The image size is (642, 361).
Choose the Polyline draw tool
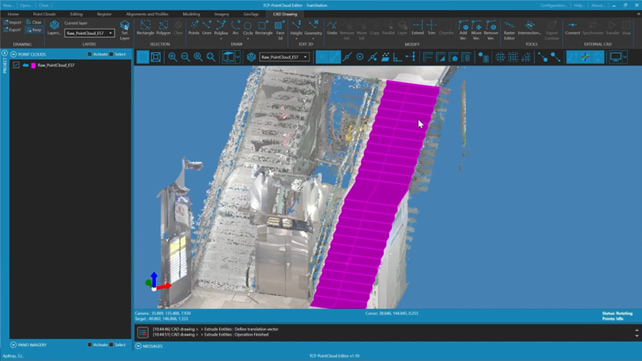click(x=221, y=27)
